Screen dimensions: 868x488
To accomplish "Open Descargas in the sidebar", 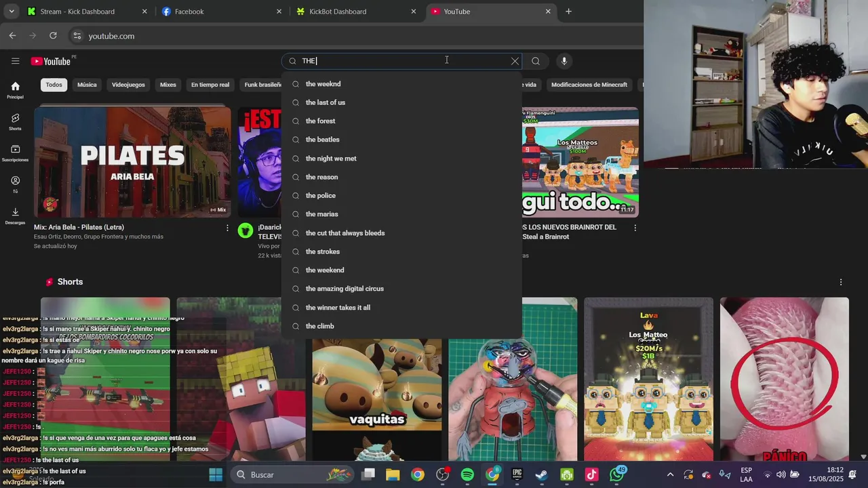I will click(15, 216).
